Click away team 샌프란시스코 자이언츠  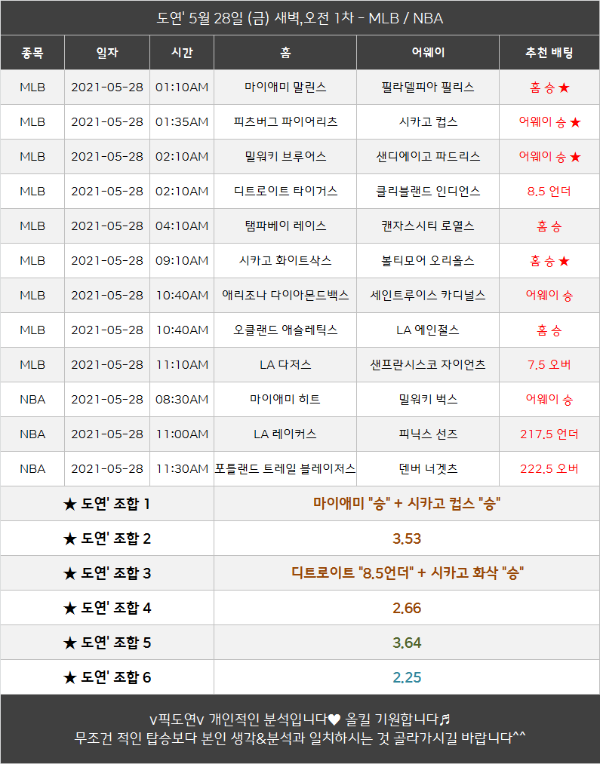(x=428, y=364)
